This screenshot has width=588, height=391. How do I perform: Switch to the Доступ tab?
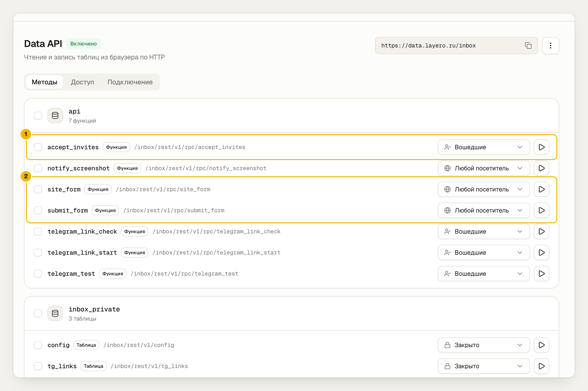(x=82, y=82)
